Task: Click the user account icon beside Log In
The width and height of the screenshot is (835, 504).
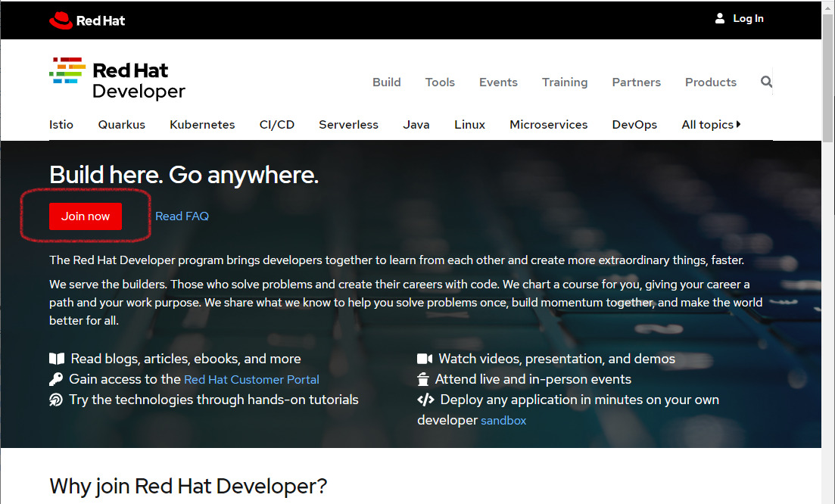Action: [719, 19]
